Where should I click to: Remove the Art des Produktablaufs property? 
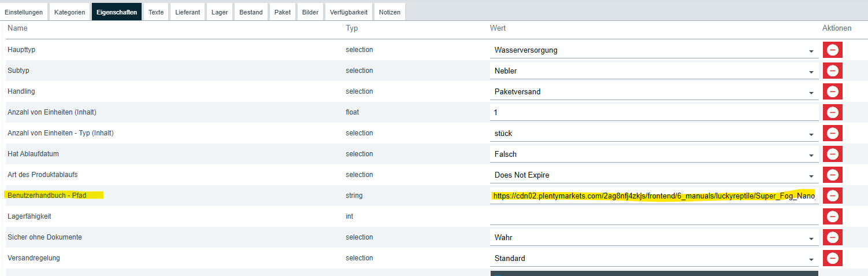833,175
